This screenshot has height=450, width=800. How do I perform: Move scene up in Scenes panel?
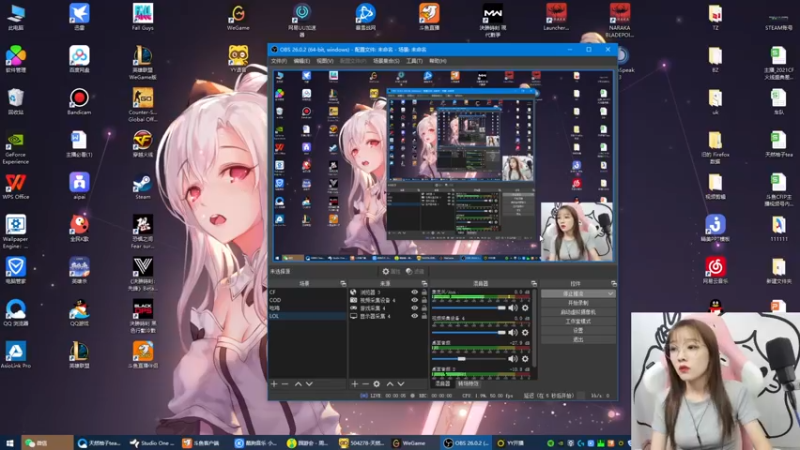(298, 384)
